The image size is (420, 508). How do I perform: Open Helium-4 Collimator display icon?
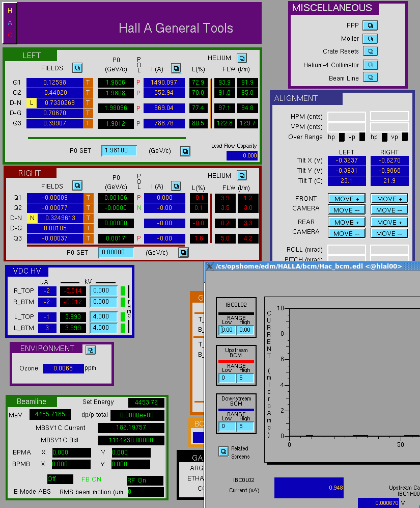pos(371,65)
